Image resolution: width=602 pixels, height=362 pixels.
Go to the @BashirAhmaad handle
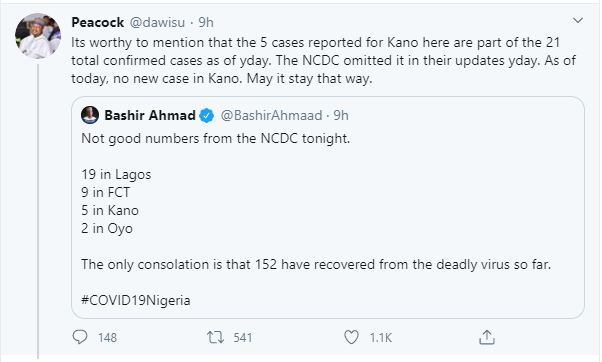coord(271,115)
